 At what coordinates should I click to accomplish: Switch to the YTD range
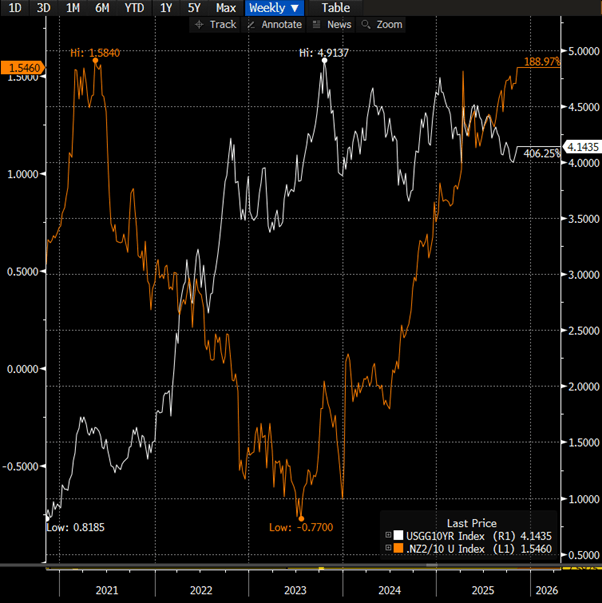click(x=132, y=8)
